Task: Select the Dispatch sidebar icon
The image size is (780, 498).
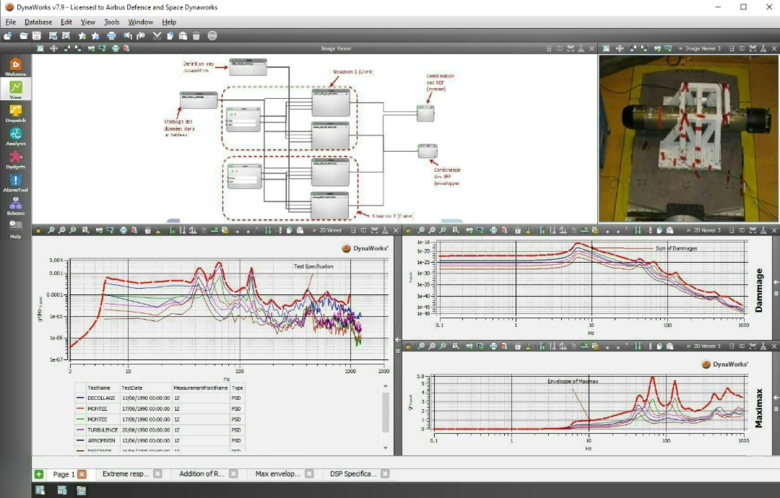Action: 15,113
